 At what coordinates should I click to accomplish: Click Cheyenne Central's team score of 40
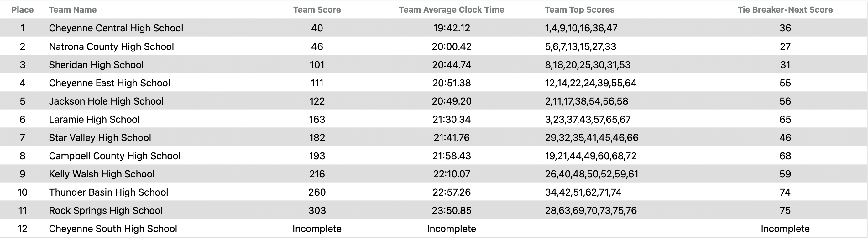pyautogui.click(x=317, y=28)
